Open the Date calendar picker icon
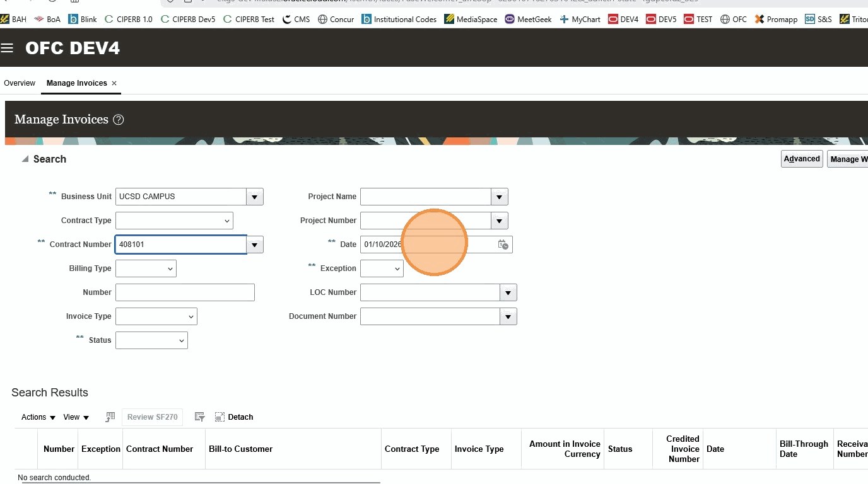The height and width of the screenshot is (484, 868). tap(503, 245)
